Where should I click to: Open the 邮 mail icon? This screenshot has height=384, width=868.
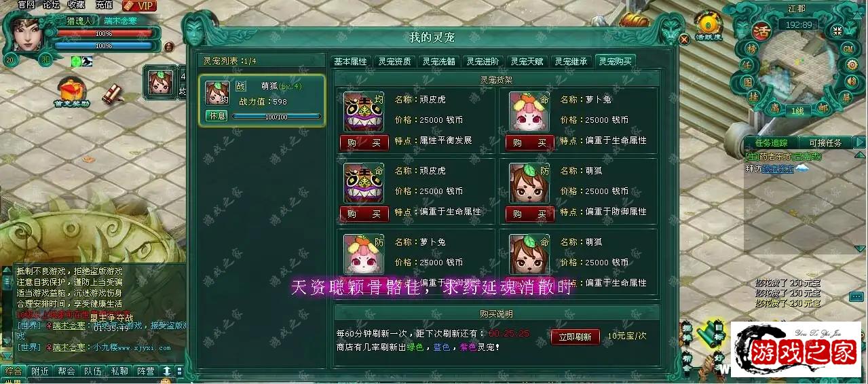[823, 107]
